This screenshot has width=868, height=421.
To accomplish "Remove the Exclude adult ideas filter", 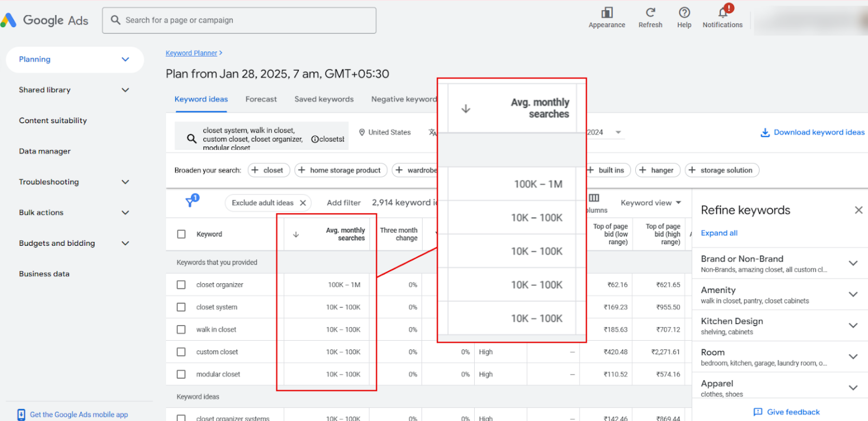I will (x=303, y=203).
